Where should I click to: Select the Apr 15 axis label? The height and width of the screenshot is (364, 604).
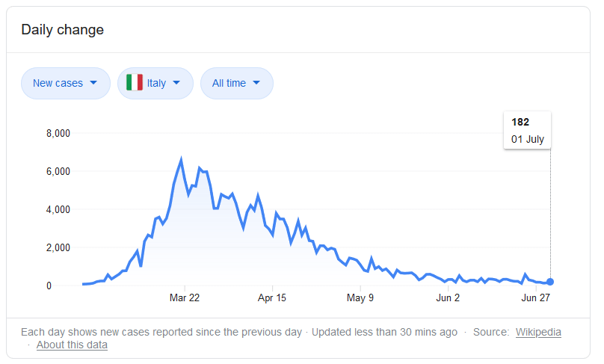273,297
